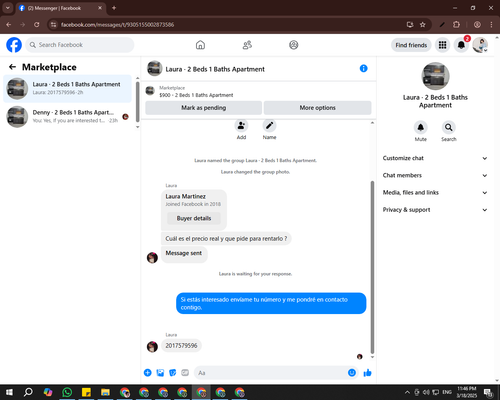The image size is (500, 400).
Task: Send a thumbs-up like
Action: click(367, 373)
